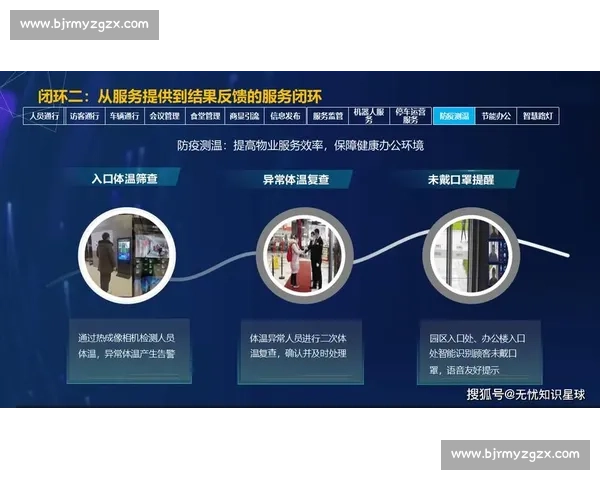The image size is (600, 480).
Task: Select the 车辆通行 tab
Action: 125,116
